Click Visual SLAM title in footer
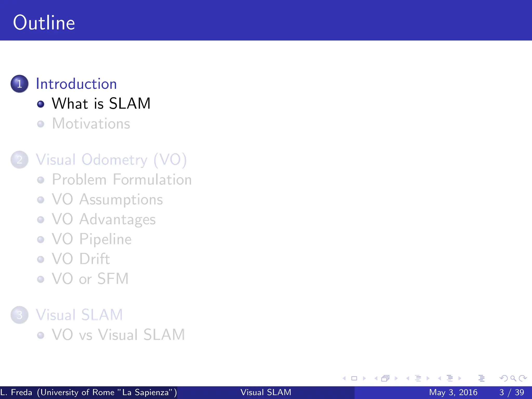This screenshot has width=532, height=399. [266, 392]
